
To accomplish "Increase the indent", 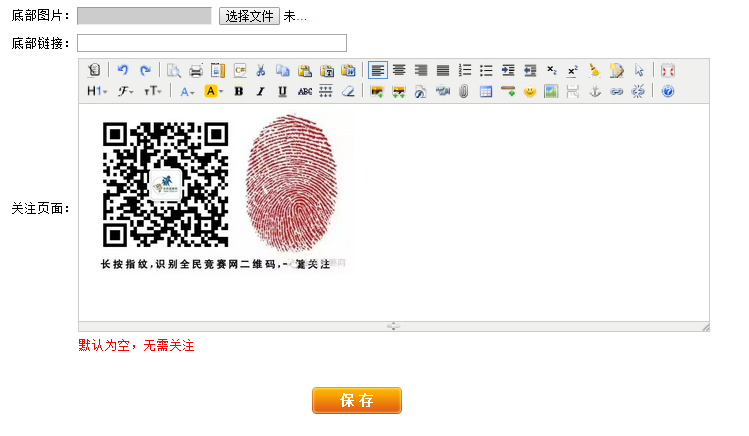I will pyautogui.click(x=508, y=70).
